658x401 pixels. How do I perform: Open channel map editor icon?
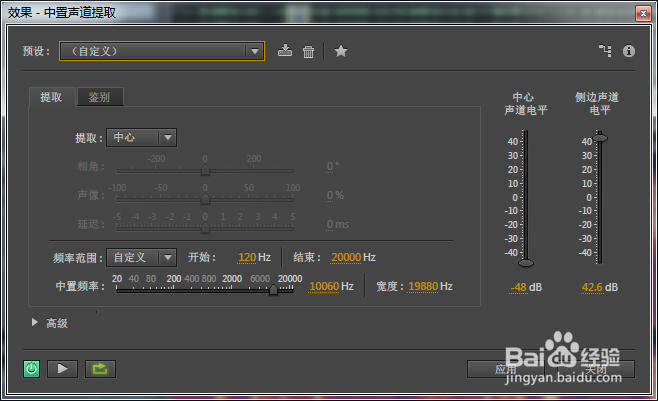point(605,51)
